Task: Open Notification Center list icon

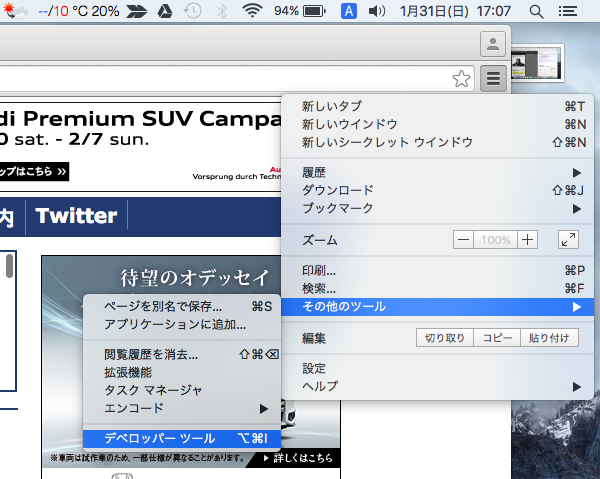Action: click(568, 11)
